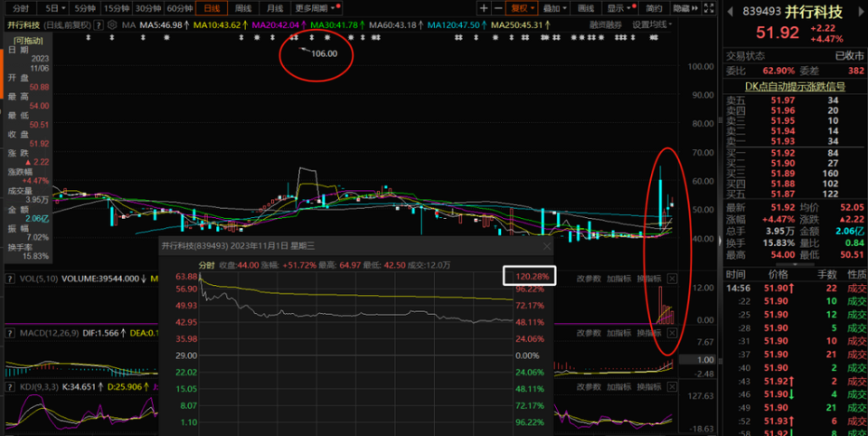
Task: Close the 分时 popup window
Action: (547, 246)
